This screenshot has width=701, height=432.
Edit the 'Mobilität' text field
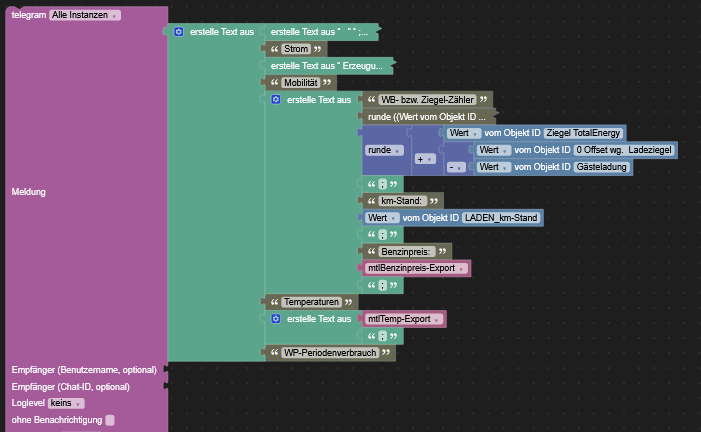click(301, 83)
